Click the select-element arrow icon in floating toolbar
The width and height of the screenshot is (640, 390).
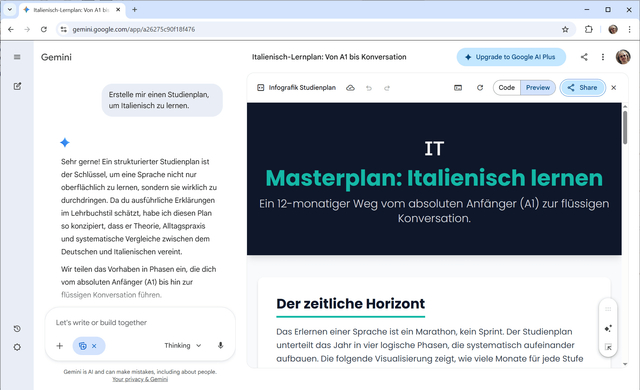point(608,347)
